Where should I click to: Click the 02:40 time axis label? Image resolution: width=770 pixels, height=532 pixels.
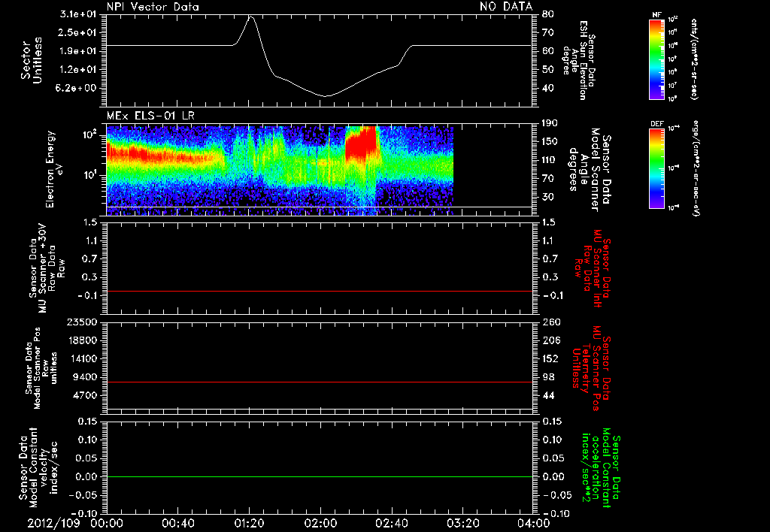[x=391, y=523]
